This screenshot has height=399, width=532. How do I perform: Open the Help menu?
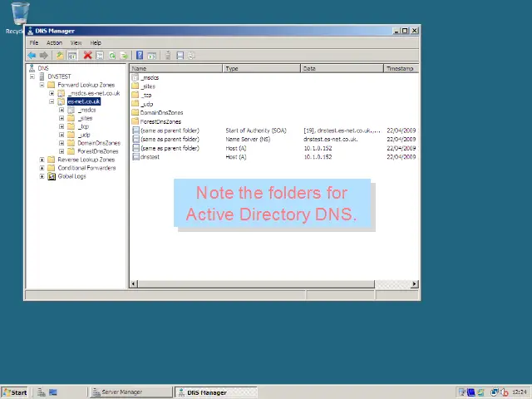pos(96,42)
